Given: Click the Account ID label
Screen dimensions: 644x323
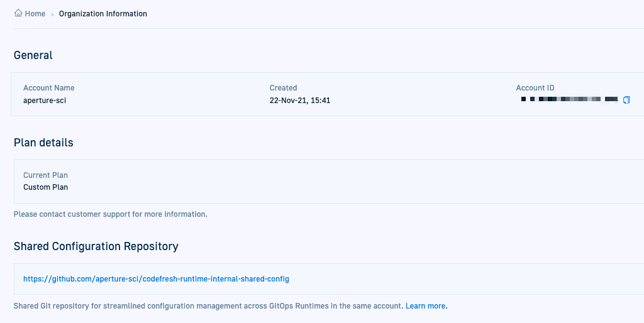Looking at the screenshot, I should (x=535, y=88).
